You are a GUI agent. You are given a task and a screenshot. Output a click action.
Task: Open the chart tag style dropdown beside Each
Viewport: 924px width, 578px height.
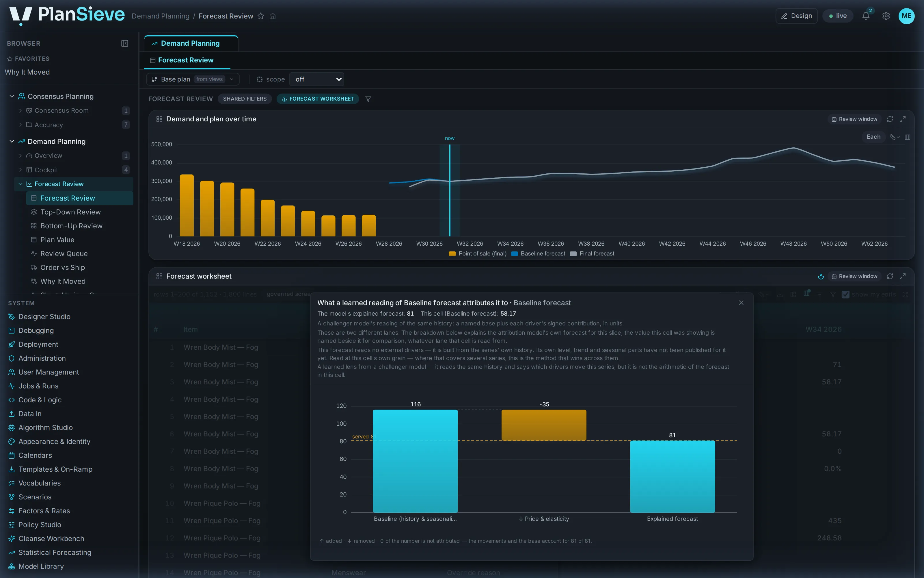(894, 137)
